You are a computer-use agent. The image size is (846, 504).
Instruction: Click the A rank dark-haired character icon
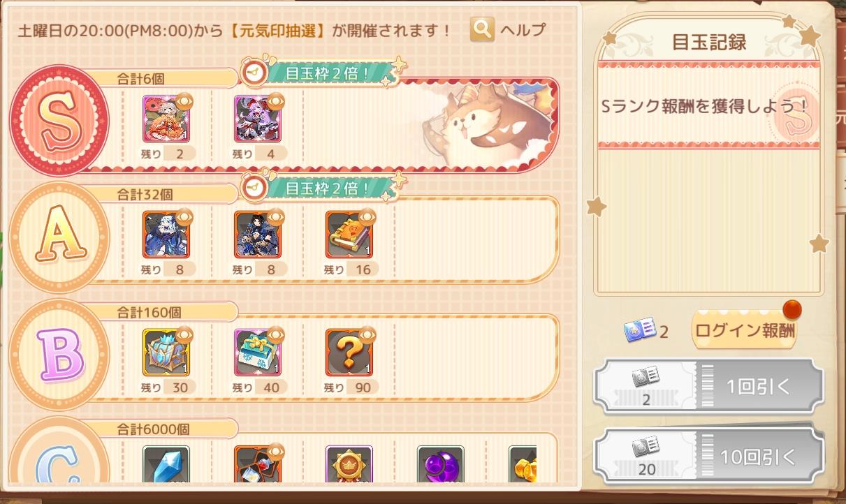point(257,234)
